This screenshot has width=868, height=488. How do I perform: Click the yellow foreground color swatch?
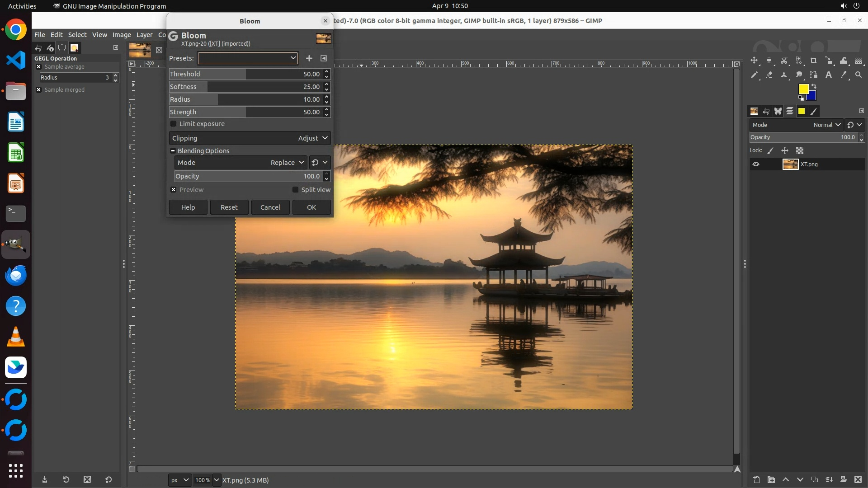click(x=803, y=89)
